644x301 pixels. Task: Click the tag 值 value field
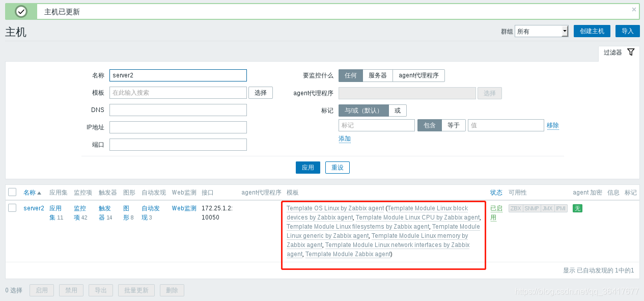point(506,125)
